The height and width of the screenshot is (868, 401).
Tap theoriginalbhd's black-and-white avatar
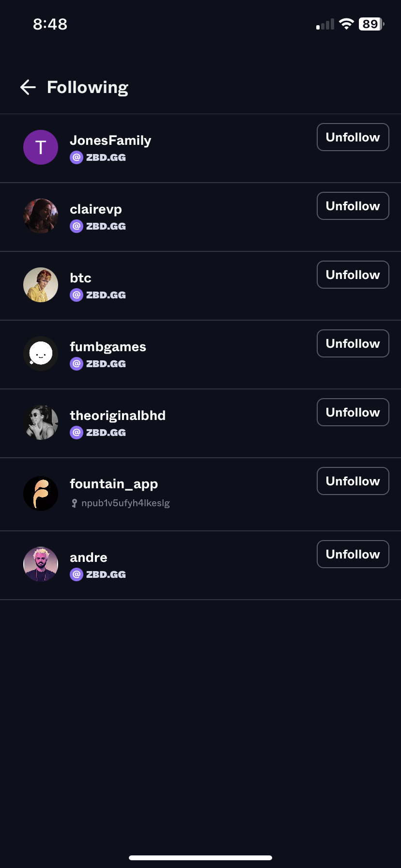click(41, 422)
